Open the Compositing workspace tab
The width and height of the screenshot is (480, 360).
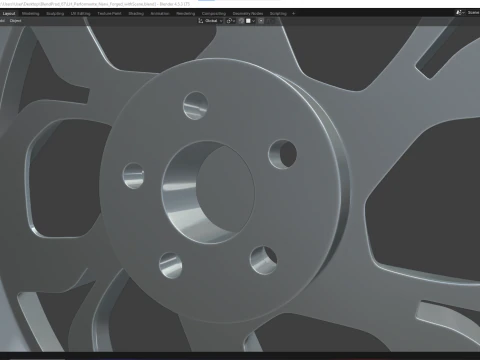click(x=214, y=13)
